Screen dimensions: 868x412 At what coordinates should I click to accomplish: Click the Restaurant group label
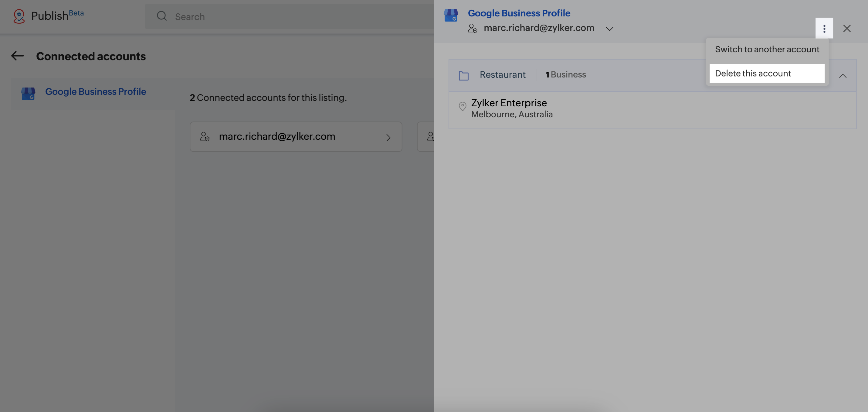click(x=502, y=74)
